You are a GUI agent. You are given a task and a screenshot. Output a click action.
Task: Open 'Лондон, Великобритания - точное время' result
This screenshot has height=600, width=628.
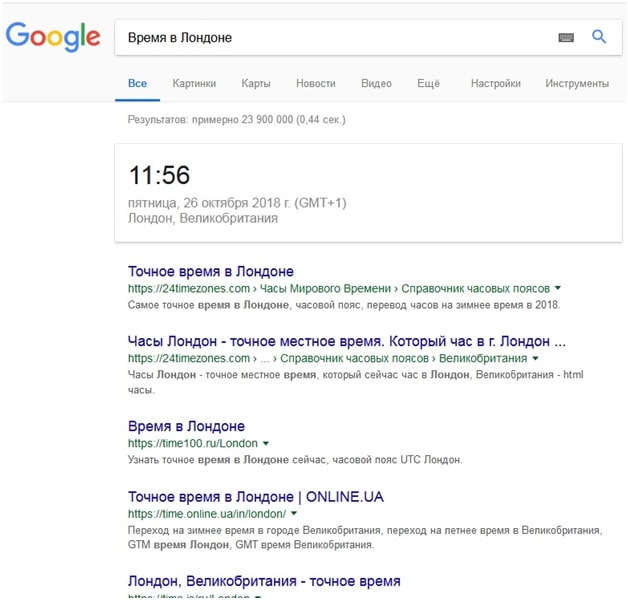point(264,581)
